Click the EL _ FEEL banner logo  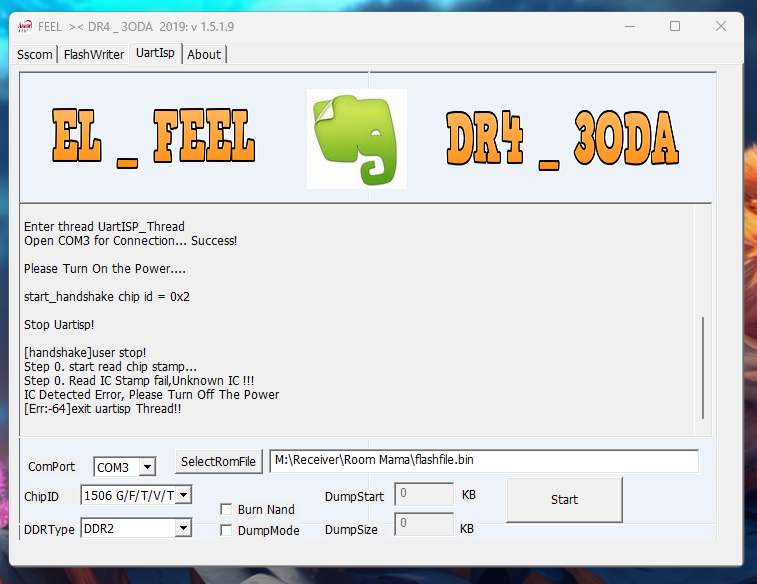(x=154, y=137)
